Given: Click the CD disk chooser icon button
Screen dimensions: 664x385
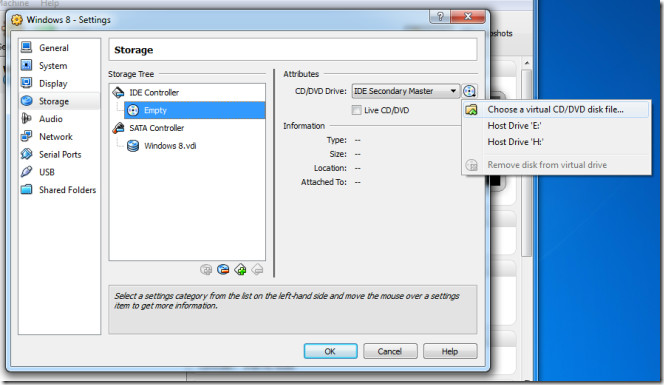Looking at the screenshot, I should pyautogui.click(x=469, y=91).
